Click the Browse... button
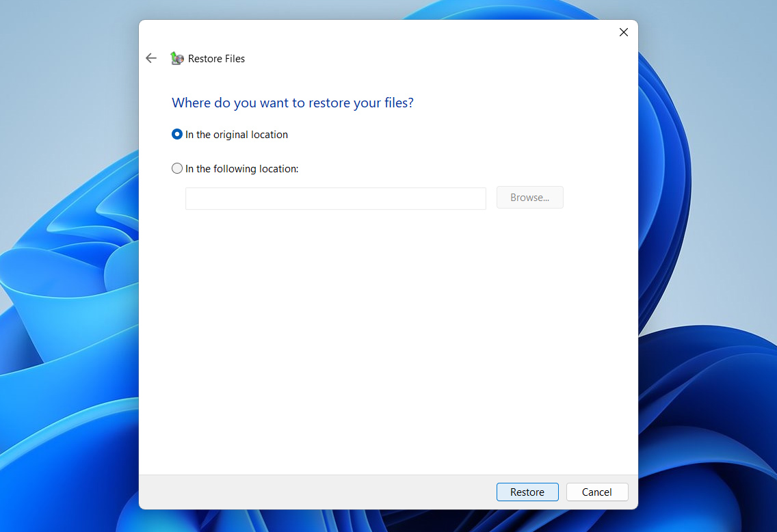 tap(529, 197)
